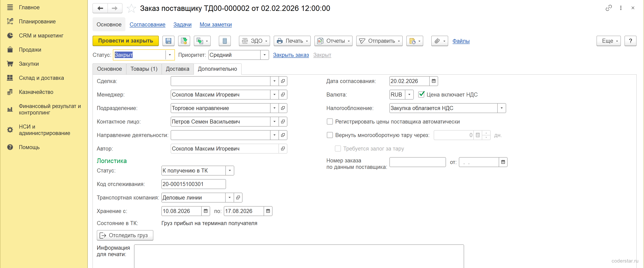Switch to the Товары (1) tab
Image resolution: width=644 pixels, height=268 pixels.
click(x=144, y=69)
